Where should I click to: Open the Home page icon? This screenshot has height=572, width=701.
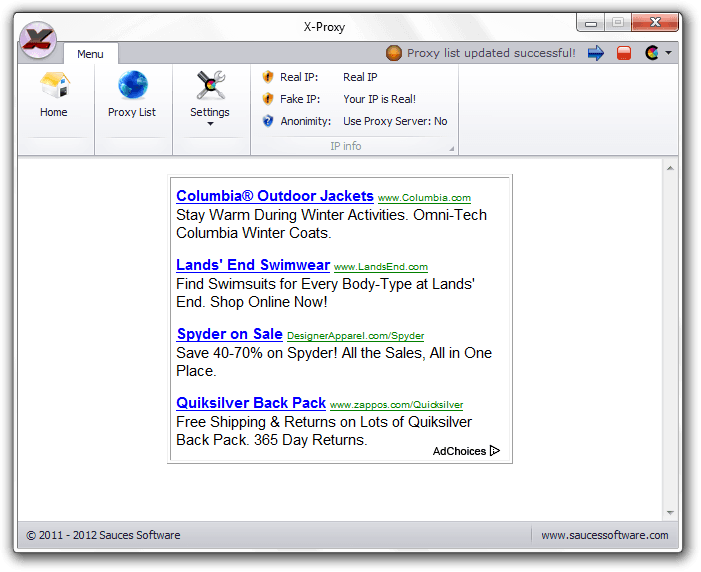pyautogui.click(x=54, y=86)
